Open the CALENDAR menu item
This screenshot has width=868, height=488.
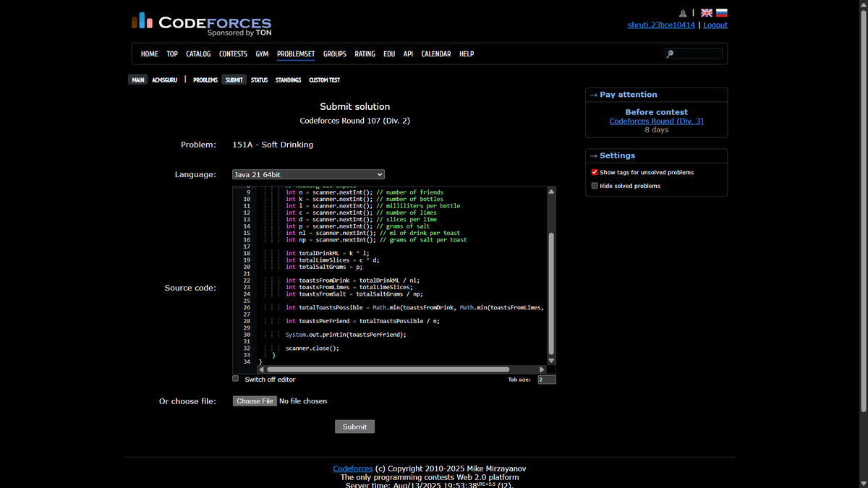tap(436, 54)
